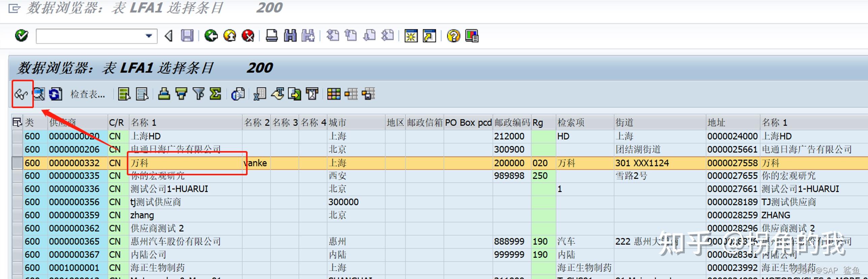The image size is (868, 279).
Task: Select the row for vendor 0000000332
Action: pyautogui.click(x=17, y=163)
